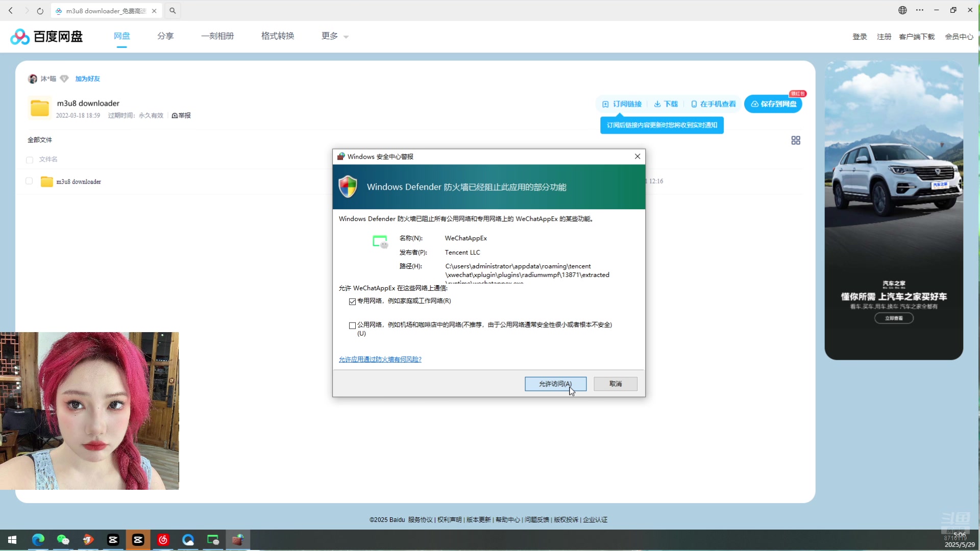980x551 pixels.
Task: Click the 注册 link
Action: click(884, 37)
